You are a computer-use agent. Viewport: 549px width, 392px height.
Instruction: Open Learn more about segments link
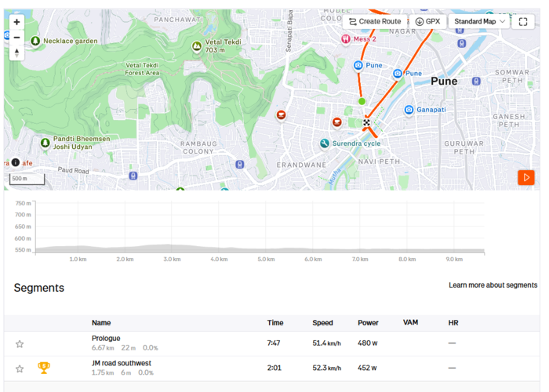(x=493, y=285)
